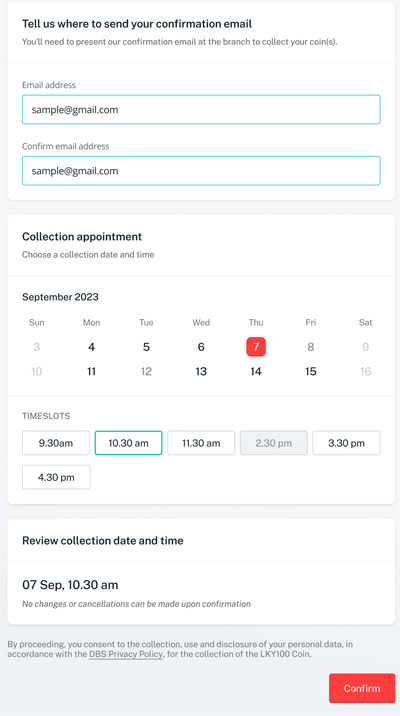Choose September 14 on the calendar
The image size is (400, 716).
[256, 371]
